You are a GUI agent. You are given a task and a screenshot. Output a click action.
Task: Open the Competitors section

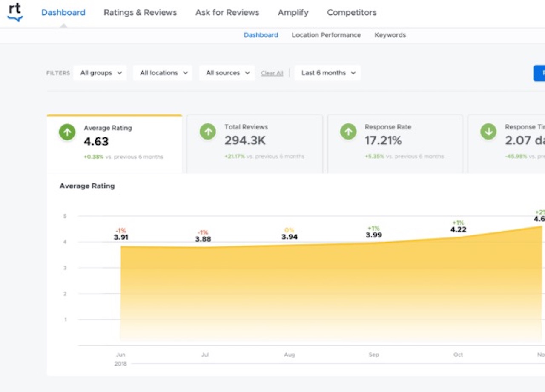tap(351, 12)
